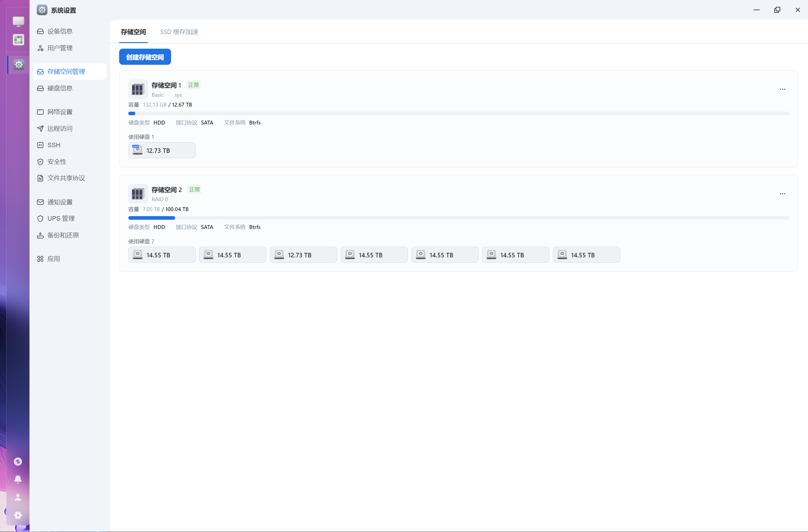The height and width of the screenshot is (532, 808).
Task: Click the Storage Space 1 volume icon
Action: tap(138, 89)
